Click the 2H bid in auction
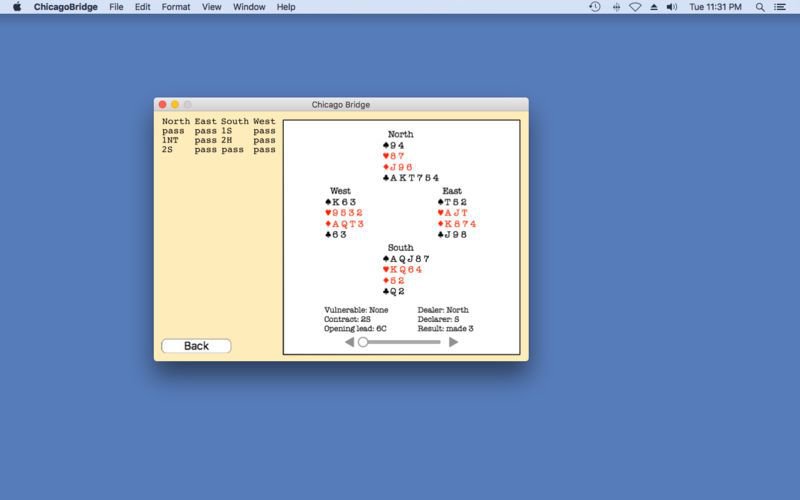 (227, 140)
